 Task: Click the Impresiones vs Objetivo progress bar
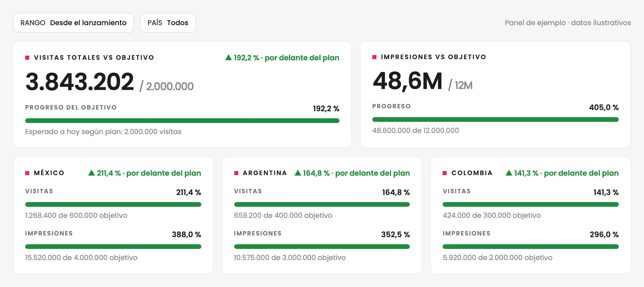point(496,119)
